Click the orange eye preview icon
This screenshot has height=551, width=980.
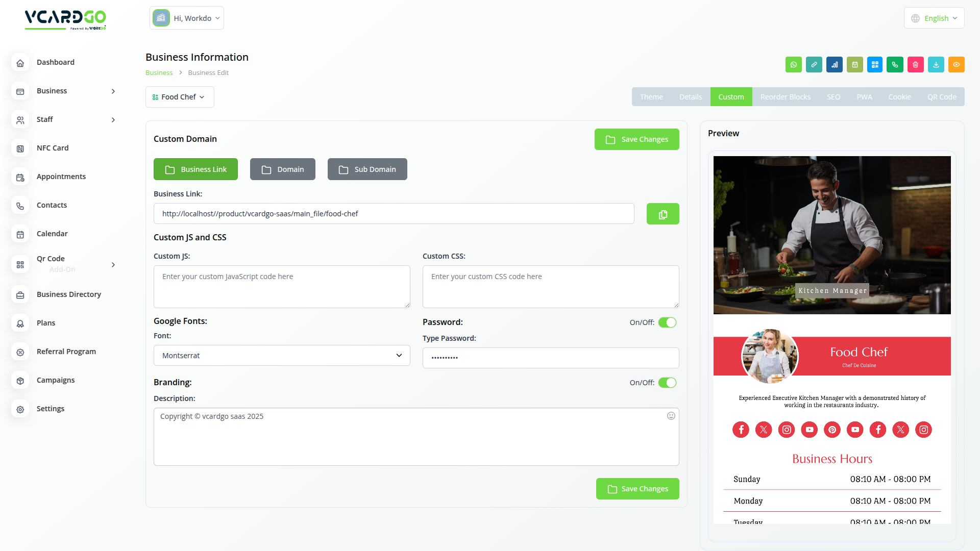(956, 65)
